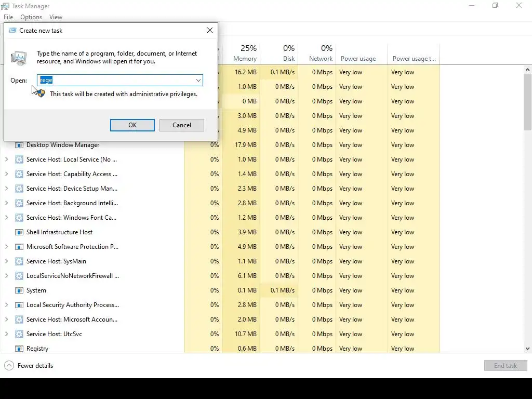This screenshot has height=399, width=532.
Task: Click gear icon of Service Host: Background Intelli
Action: pos(19,203)
